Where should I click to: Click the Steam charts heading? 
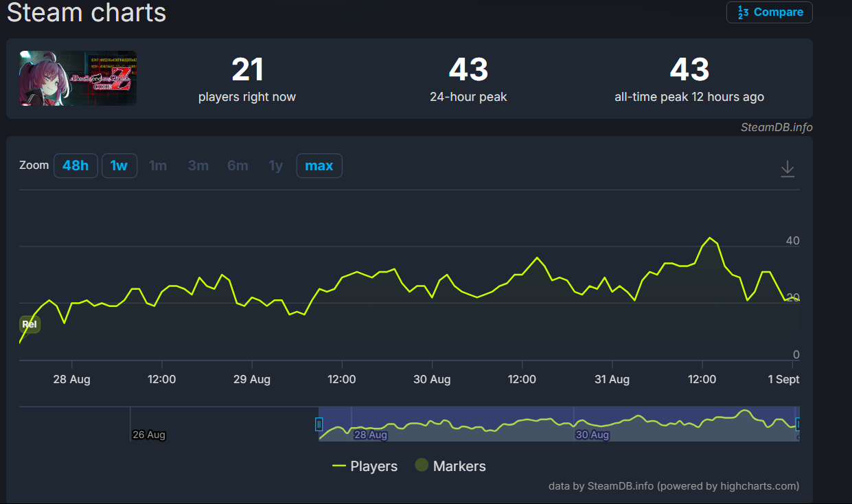pos(87,12)
